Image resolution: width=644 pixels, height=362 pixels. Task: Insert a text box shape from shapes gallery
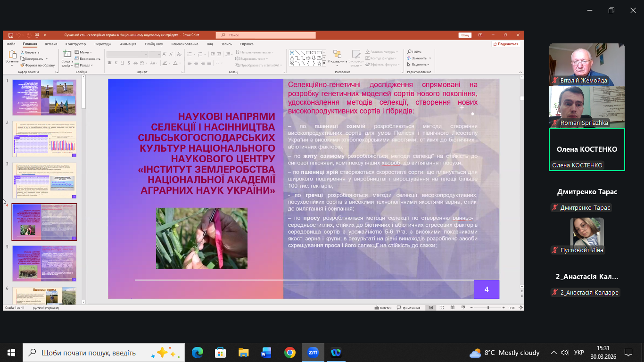pos(292,52)
